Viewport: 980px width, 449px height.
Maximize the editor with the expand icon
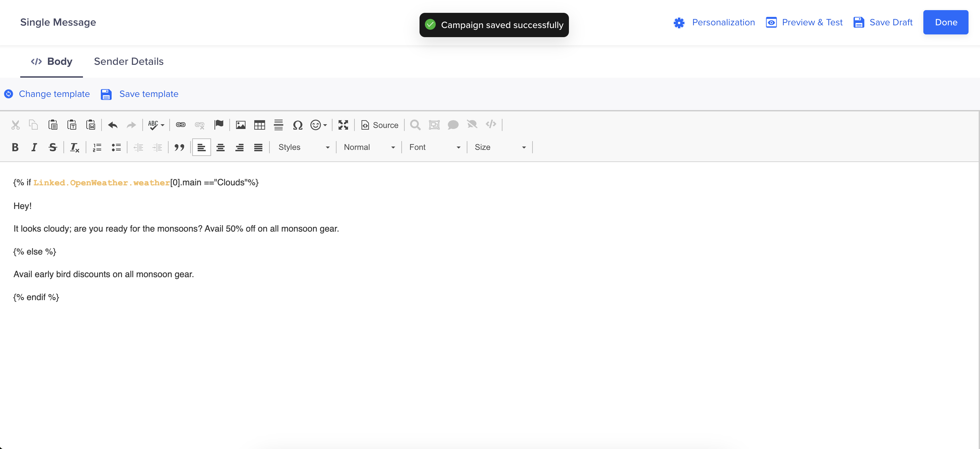[343, 125]
